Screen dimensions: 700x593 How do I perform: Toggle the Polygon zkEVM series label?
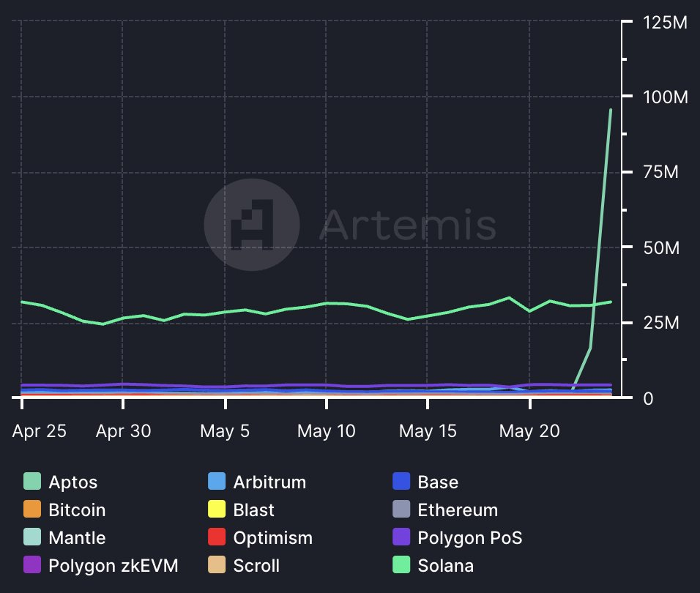tap(113, 566)
